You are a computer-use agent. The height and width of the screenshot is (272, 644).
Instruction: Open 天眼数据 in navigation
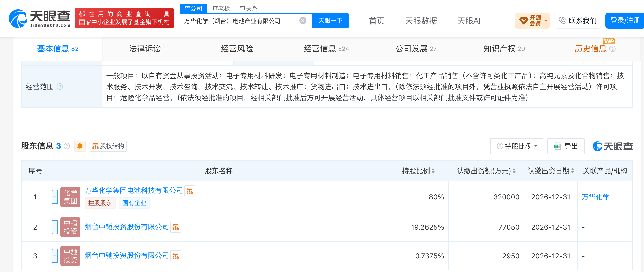(x=421, y=21)
